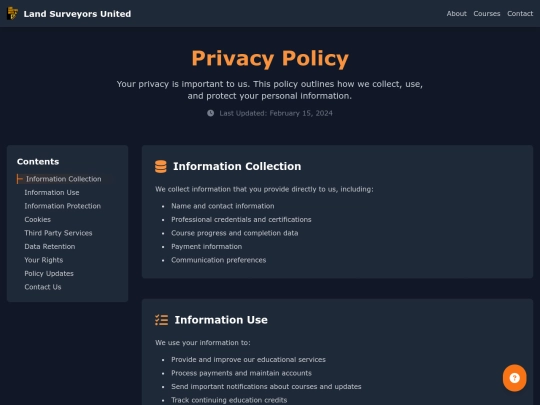
Task: Click the Privacy Policy main heading
Action: 270,58
